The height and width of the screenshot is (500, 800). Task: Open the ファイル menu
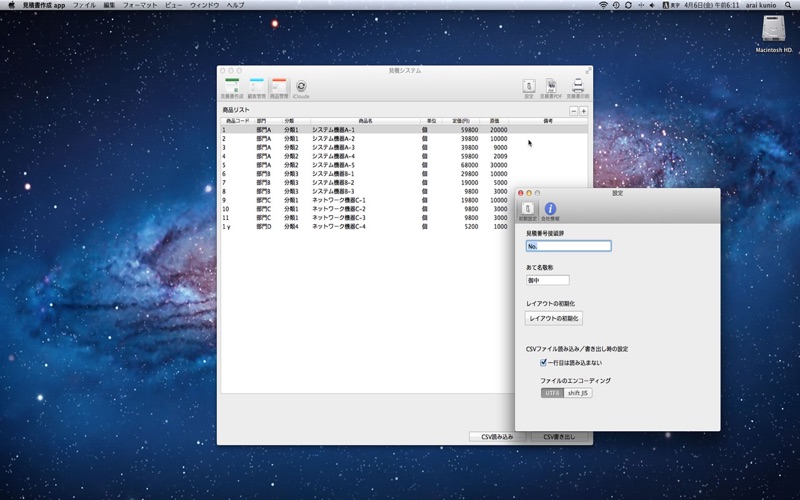pos(84,5)
